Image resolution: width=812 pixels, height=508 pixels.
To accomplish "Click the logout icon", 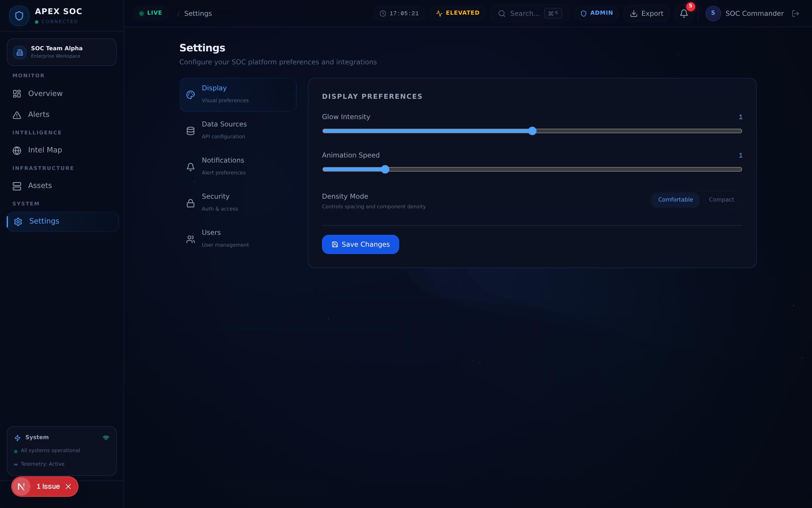I will [x=796, y=14].
